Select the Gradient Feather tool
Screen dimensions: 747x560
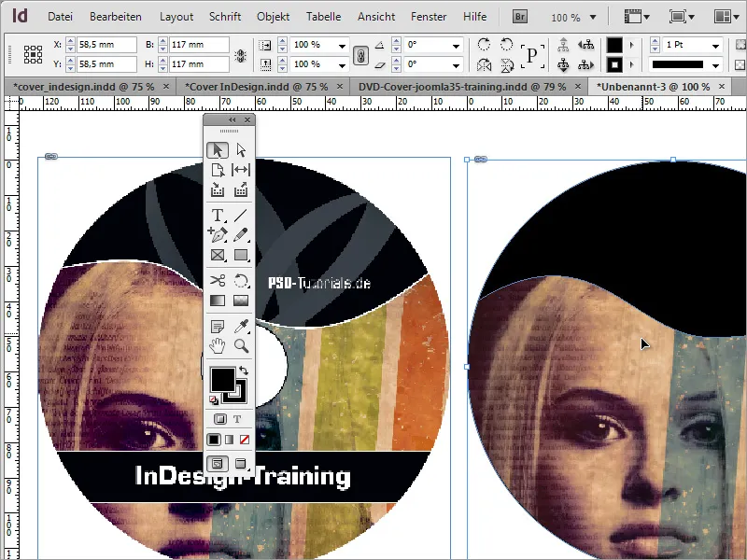point(241,301)
